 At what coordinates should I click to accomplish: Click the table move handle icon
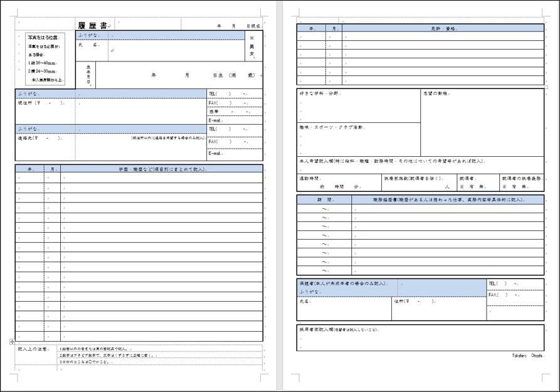pos(12,342)
